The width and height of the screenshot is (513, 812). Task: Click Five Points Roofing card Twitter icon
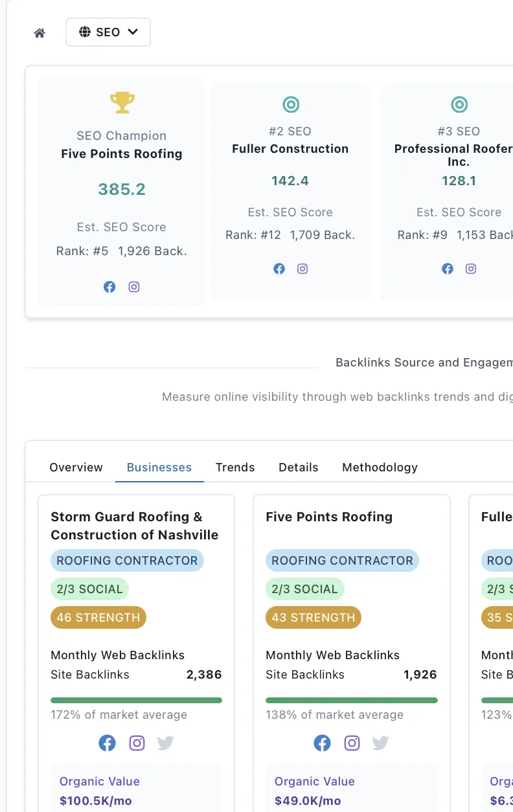pyautogui.click(x=381, y=743)
